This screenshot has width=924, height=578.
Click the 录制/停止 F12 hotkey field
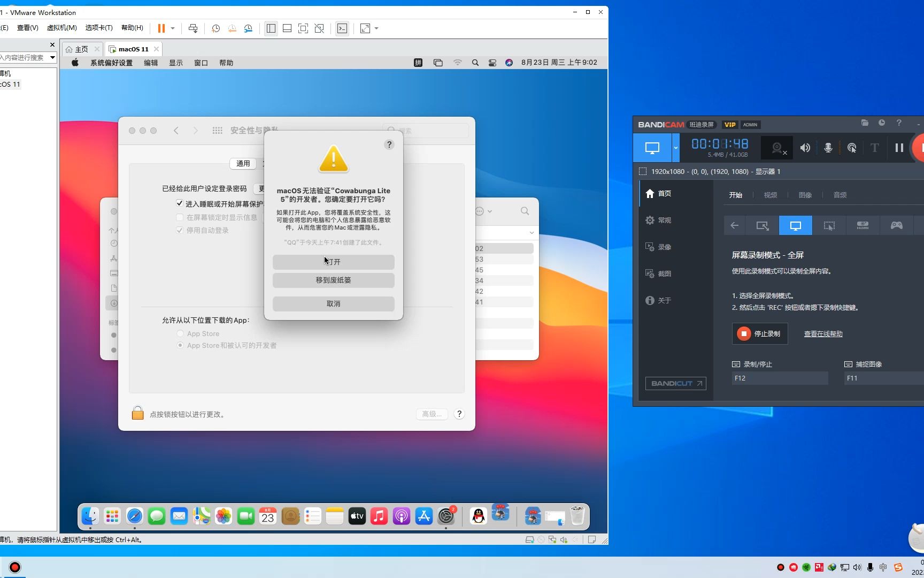[x=780, y=378]
